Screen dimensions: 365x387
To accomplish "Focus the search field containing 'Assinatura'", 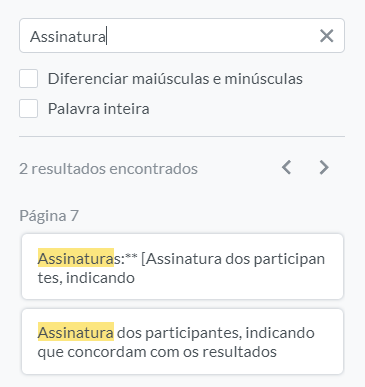I will point(182,36).
